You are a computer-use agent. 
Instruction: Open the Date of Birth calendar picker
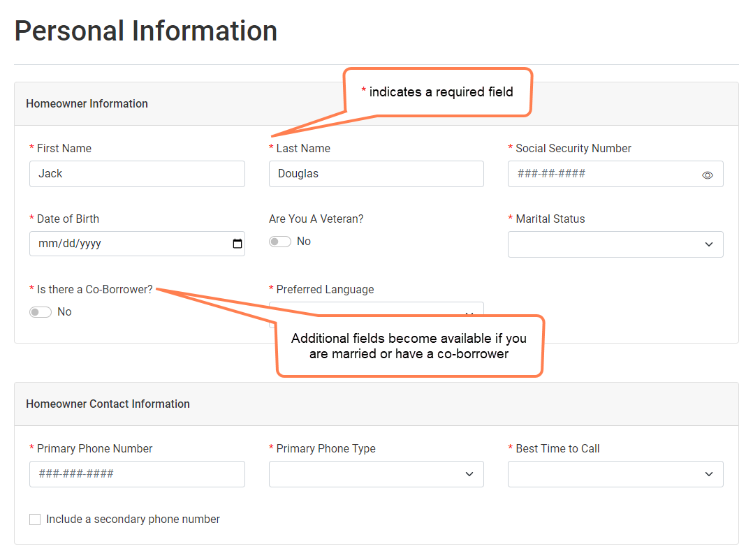[237, 244]
